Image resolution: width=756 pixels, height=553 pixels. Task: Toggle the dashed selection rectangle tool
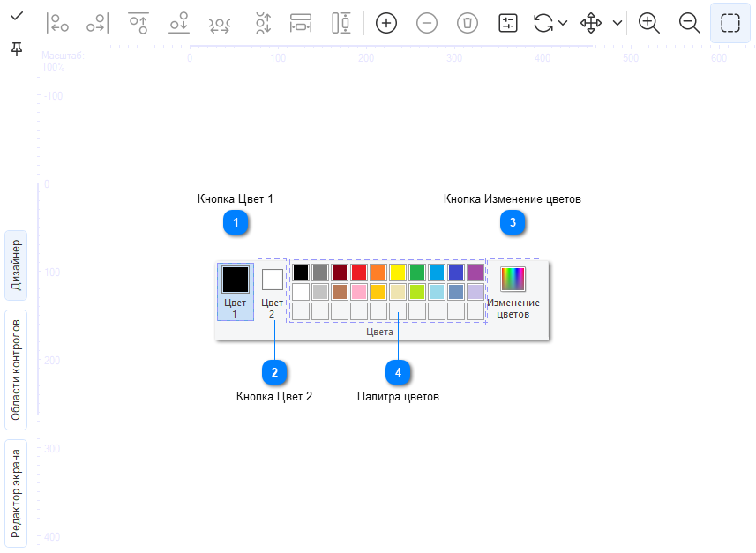tap(730, 23)
